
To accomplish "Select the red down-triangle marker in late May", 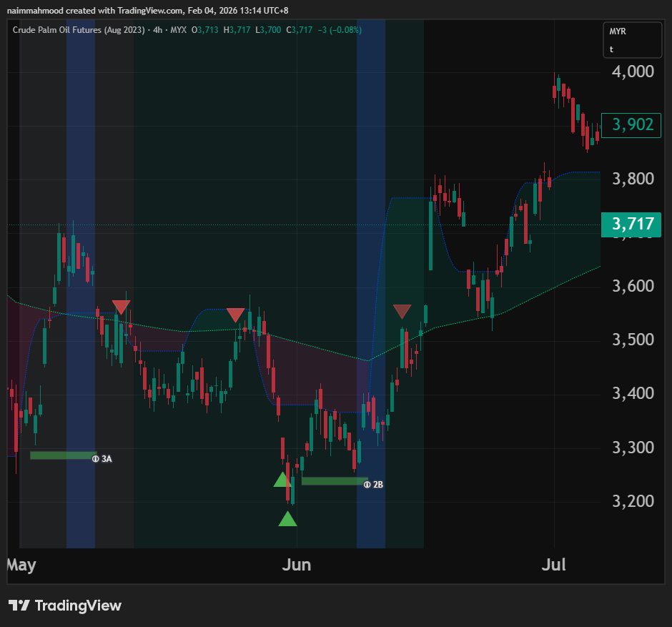I will (235, 315).
